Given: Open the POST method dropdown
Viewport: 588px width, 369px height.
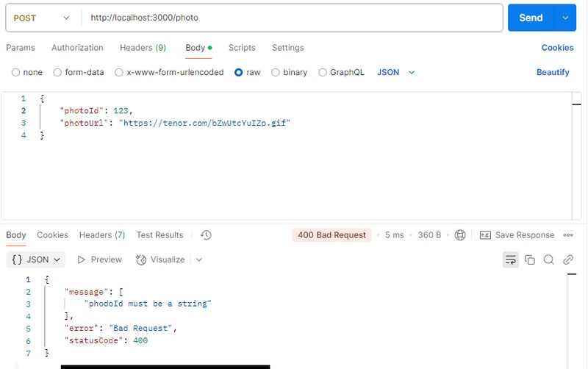Looking at the screenshot, I should click(x=42, y=18).
